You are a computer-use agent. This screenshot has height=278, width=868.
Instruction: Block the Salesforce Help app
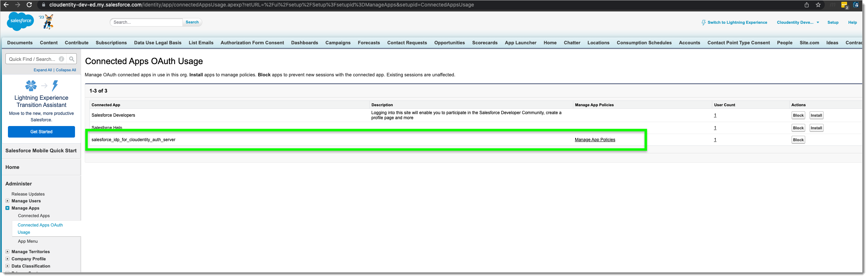(x=798, y=128)
